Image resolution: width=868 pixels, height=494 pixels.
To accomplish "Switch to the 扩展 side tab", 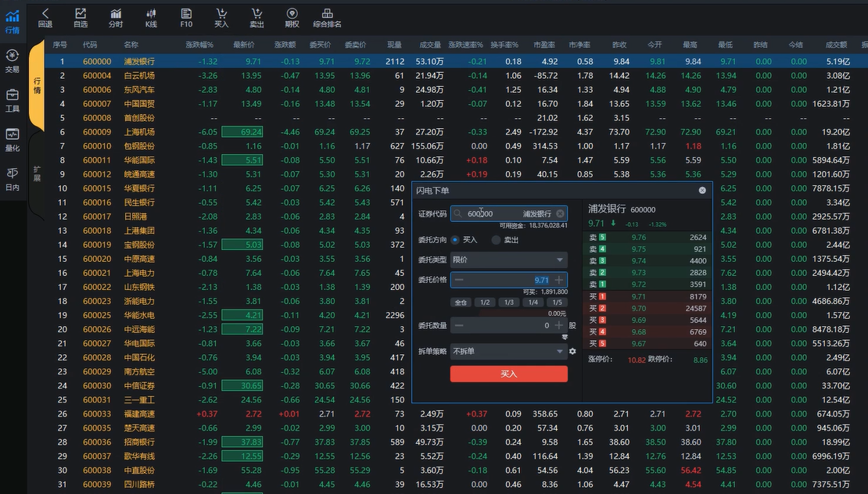I will [x=36, y=174].
